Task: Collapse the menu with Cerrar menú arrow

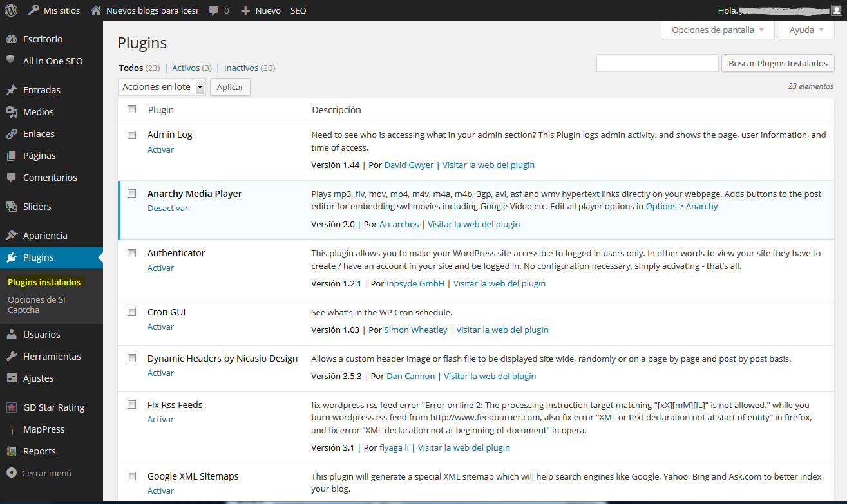Action: tap(11, 473)
